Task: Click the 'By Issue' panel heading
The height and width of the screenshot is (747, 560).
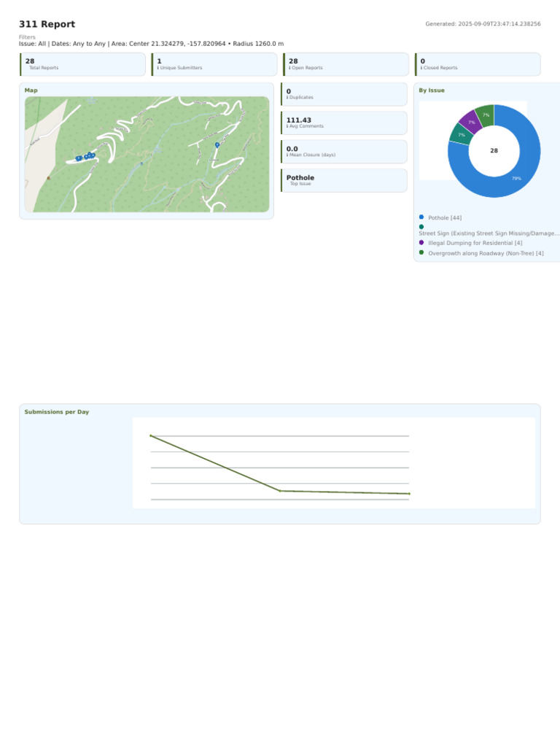Action: point(432,90)
